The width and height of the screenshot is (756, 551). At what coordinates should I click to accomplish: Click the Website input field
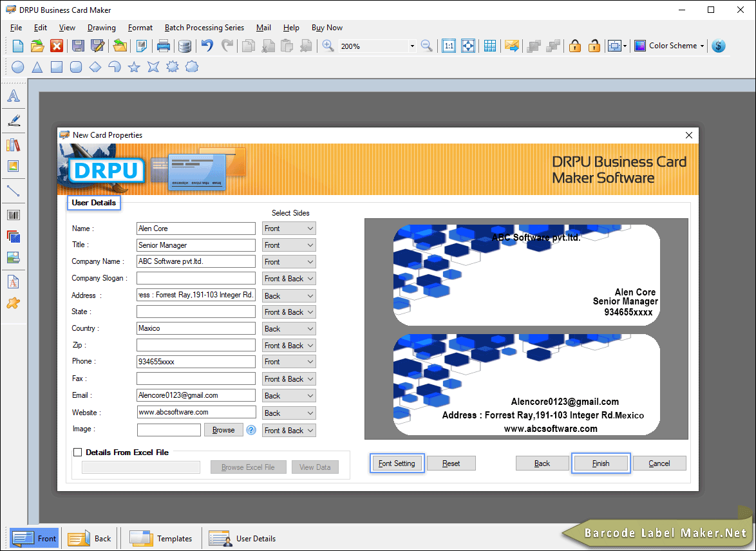[196, 412]
